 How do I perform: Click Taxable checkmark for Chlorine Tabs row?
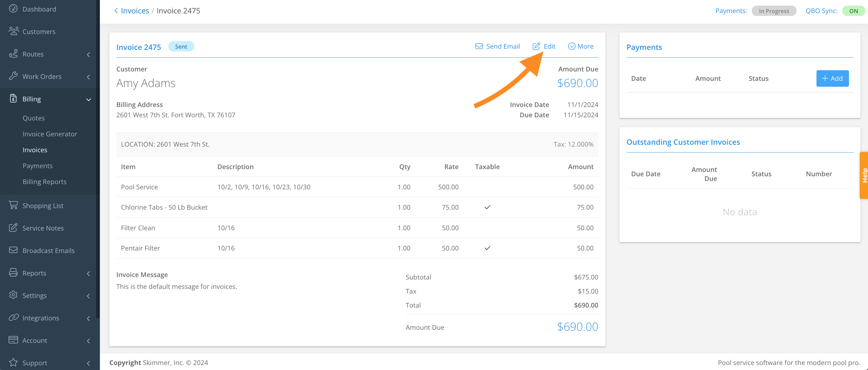487,207
